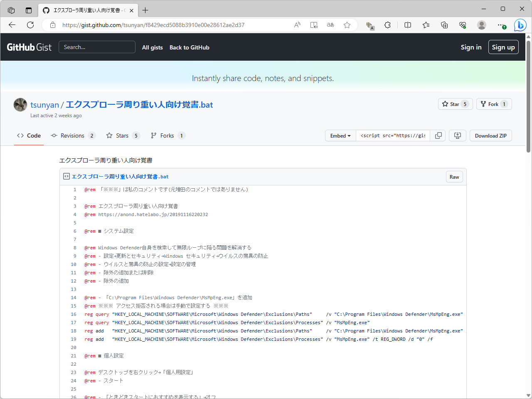The height and width of the screenshot is (399, 532).
Task: Click the GitHub Gist logo
Action: 29,47
